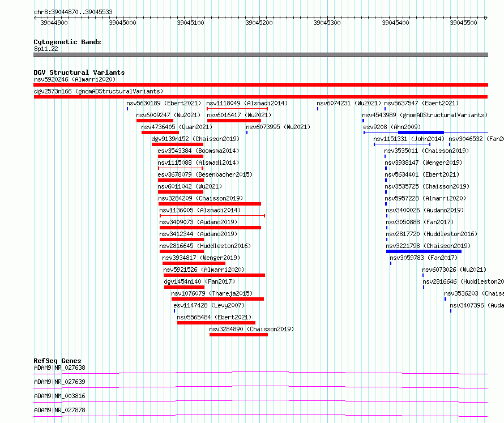This screenshot has height=423, width=504.
Task: Click nsv3412344 (Audano2019) label
Action: pyautogui.click(x=198, y=234)
